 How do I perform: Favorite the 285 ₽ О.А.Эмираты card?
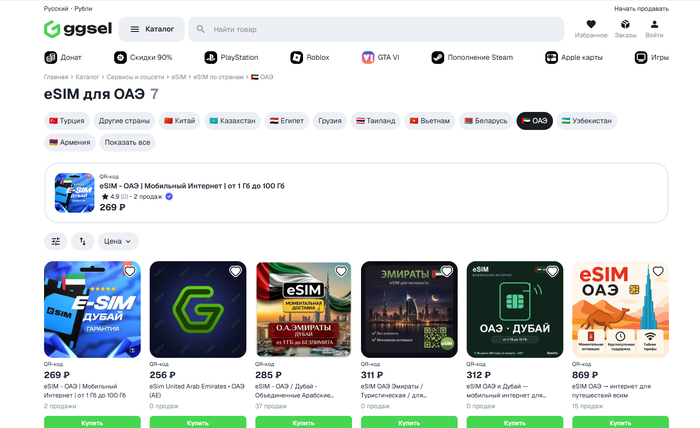[x=341, y=271]
